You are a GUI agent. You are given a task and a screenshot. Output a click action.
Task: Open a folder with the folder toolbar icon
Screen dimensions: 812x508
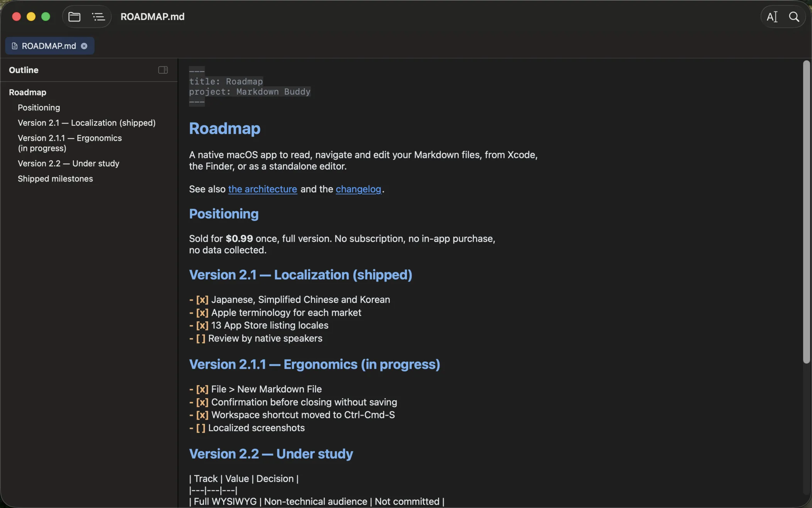pos(74,17)
